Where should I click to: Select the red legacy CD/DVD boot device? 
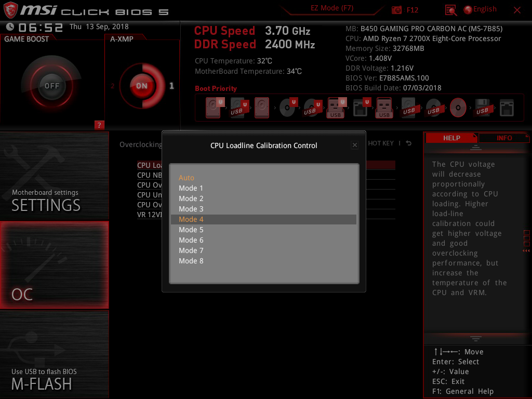click(458, 108)
